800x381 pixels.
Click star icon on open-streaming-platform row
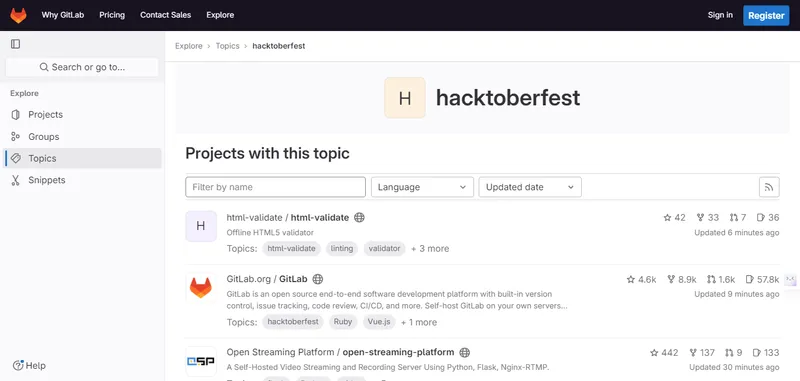(654, 352)
